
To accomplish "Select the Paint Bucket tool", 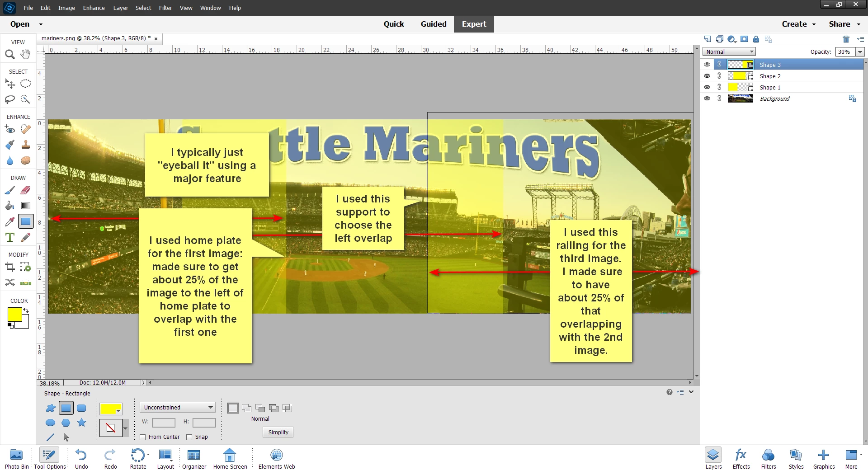I will [9, 206].
